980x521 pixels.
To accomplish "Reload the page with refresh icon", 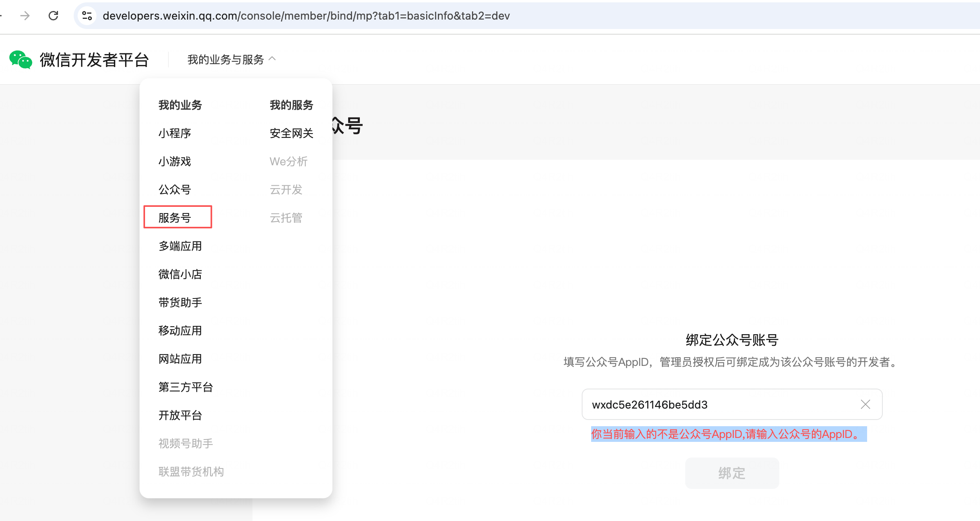I will [x=53, y=16].
